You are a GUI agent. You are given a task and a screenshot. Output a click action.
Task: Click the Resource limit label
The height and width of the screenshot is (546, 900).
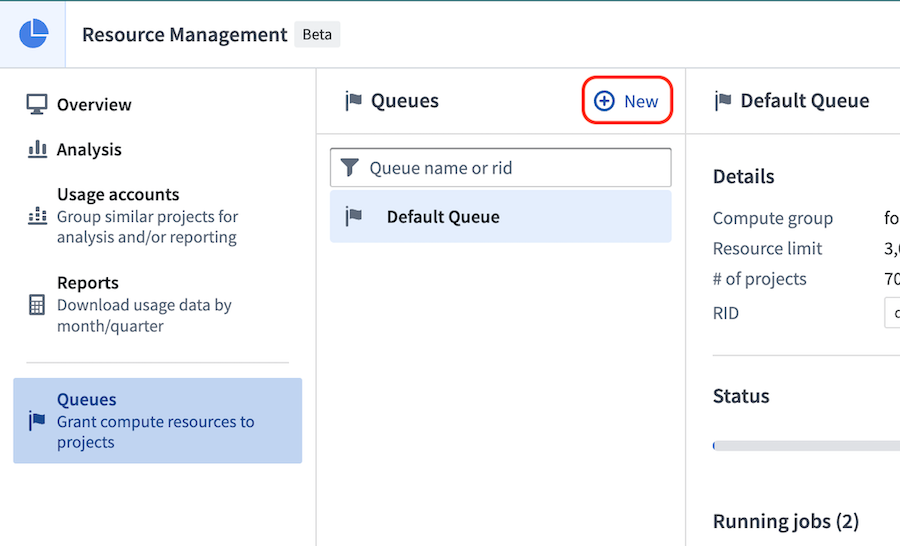coord(767,249)
